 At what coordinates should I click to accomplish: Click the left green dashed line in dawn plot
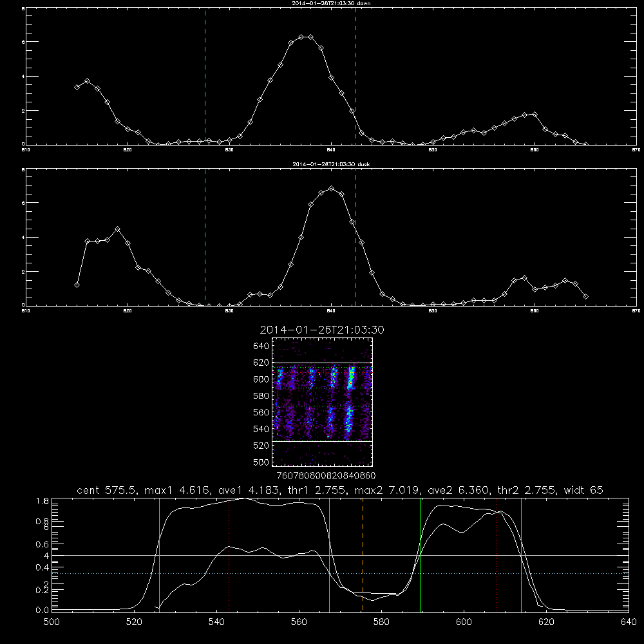pos(205,77)
